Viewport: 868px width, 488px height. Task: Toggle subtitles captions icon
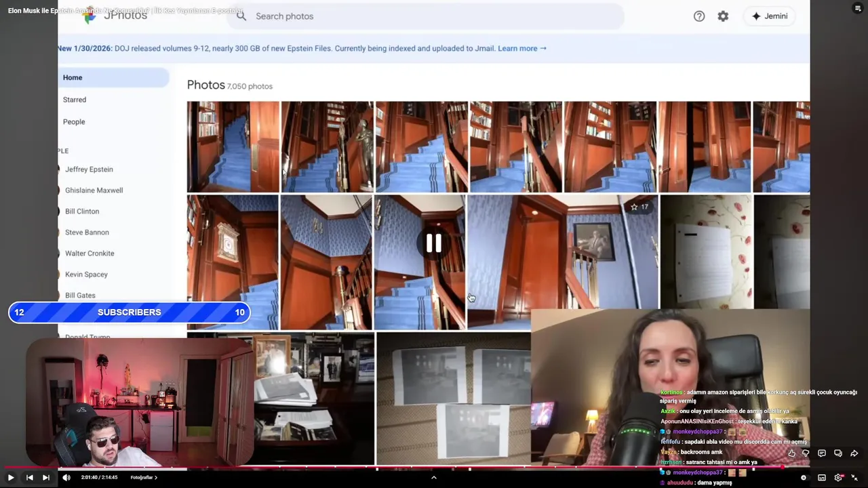tap(822, 477)
